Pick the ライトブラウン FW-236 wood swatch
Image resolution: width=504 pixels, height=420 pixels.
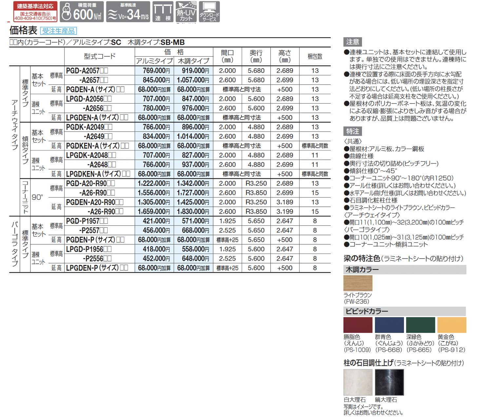358,283
